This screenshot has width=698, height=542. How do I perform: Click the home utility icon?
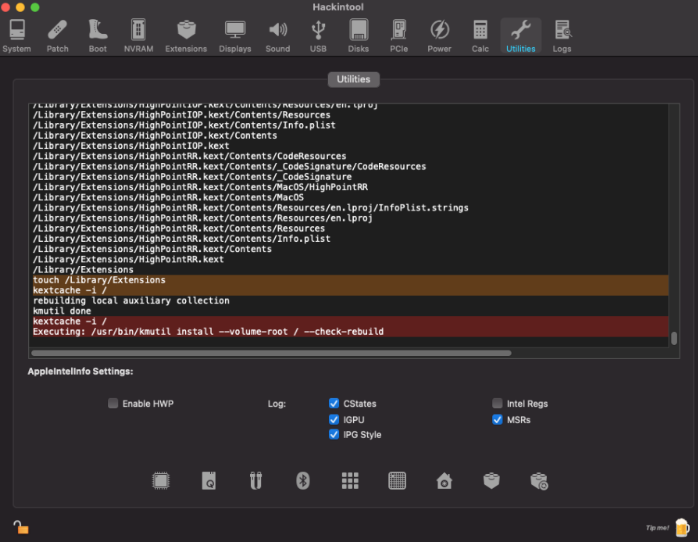click(x=444, y=481)
